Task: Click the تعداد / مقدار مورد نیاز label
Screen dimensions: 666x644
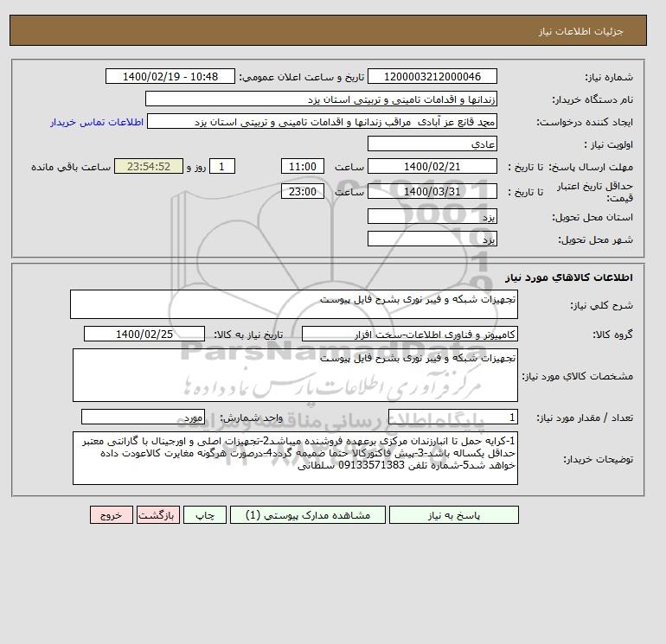Action: pos(585,418)
